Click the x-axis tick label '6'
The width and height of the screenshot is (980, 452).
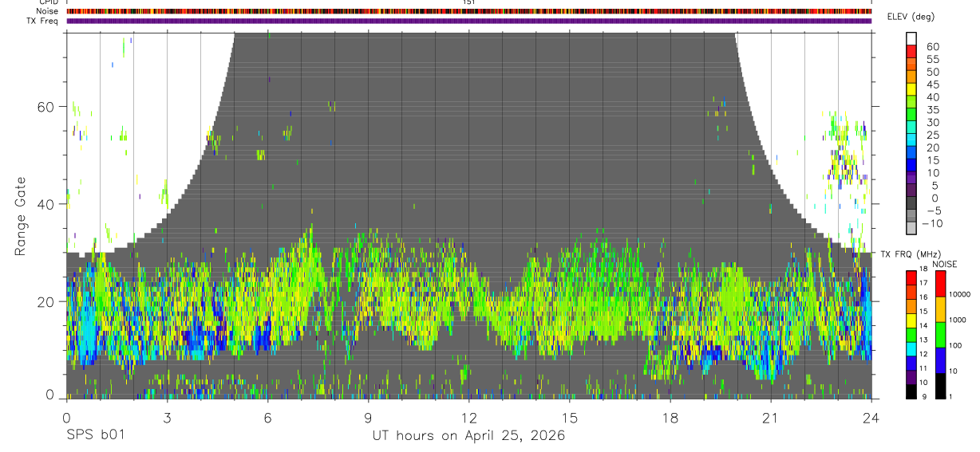point(267,417)
